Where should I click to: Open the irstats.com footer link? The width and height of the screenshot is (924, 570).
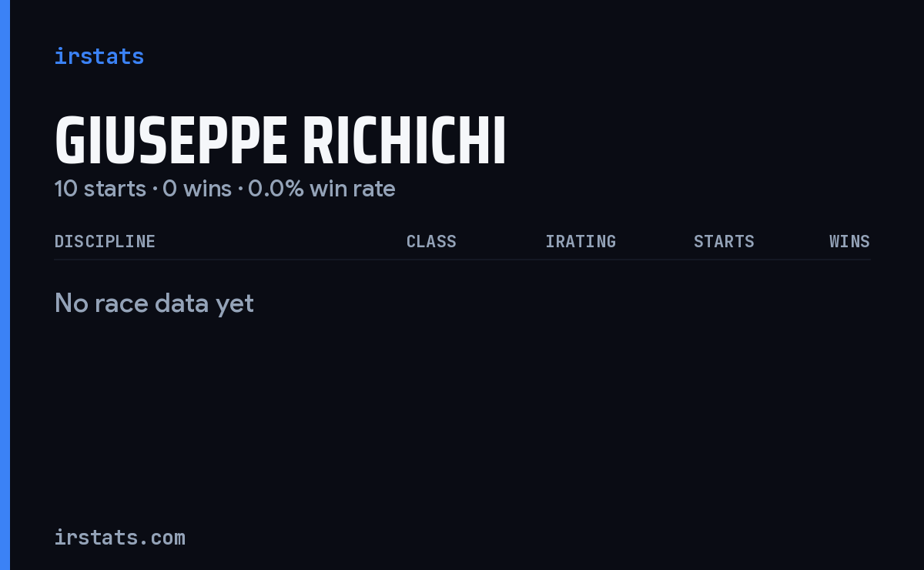tap(119, 538)
